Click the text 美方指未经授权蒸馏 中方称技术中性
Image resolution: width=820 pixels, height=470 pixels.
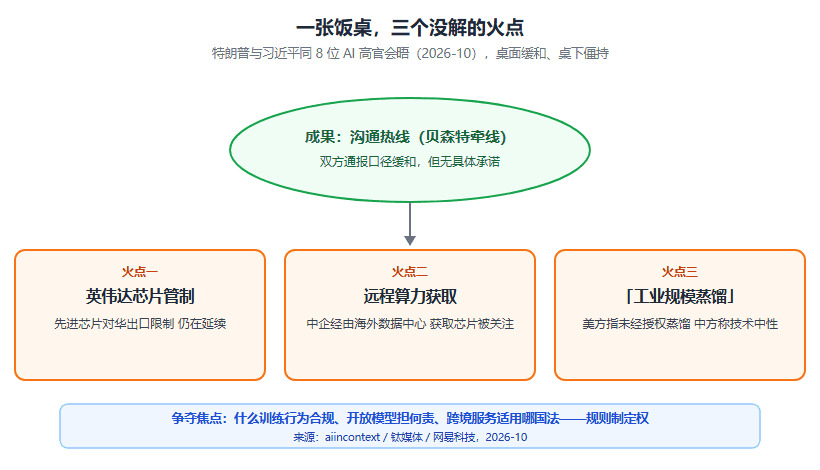tap(679, 324)
